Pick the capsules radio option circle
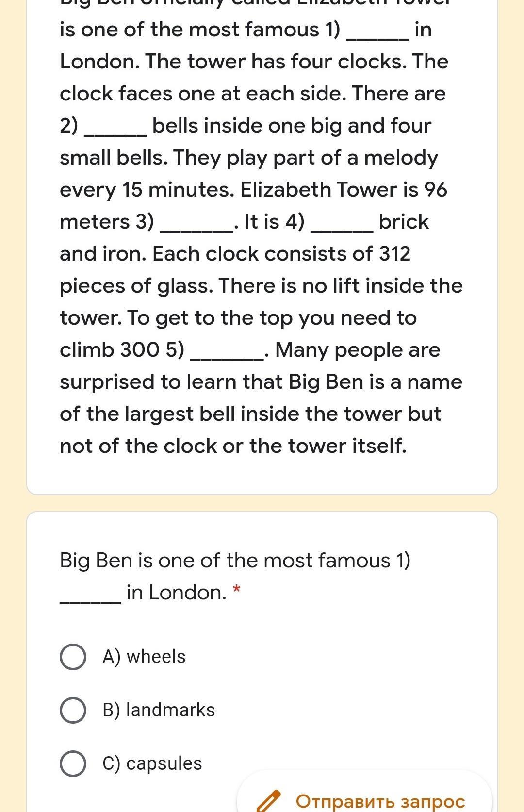The width and height of the screenshot is (524, 812). (73, 763)
